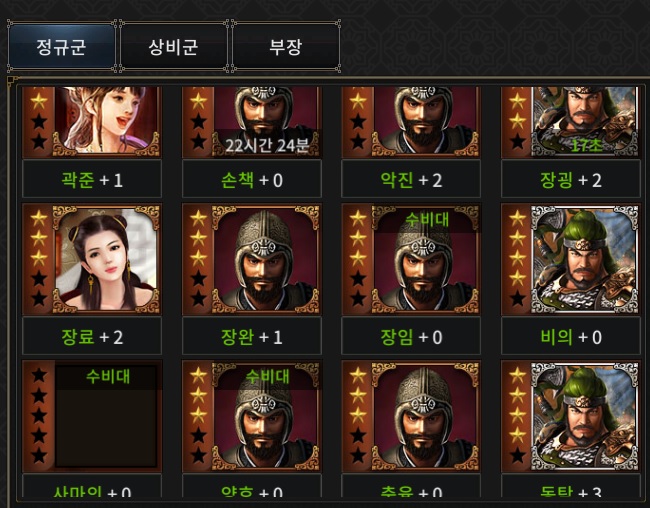Choose the 악진 helmeted general portrait

[426, 122]
